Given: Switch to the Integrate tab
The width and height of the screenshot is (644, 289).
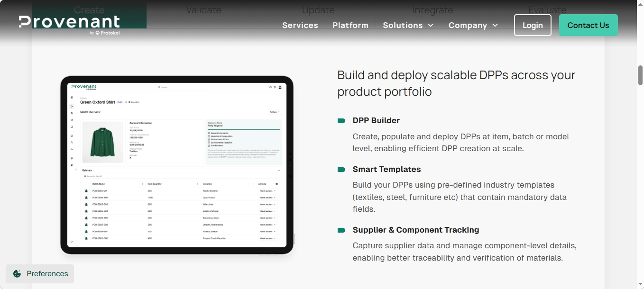Looking at the screenshot, I should (433, 10).
